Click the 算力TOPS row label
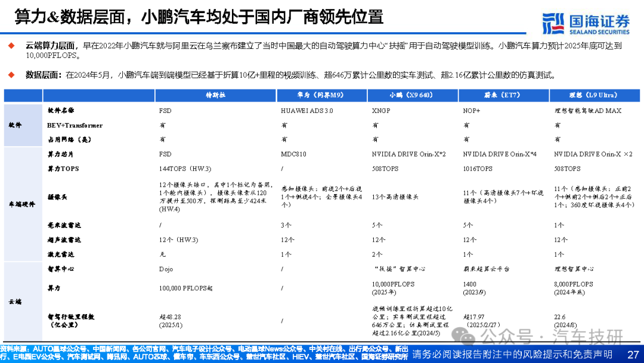 63,168
